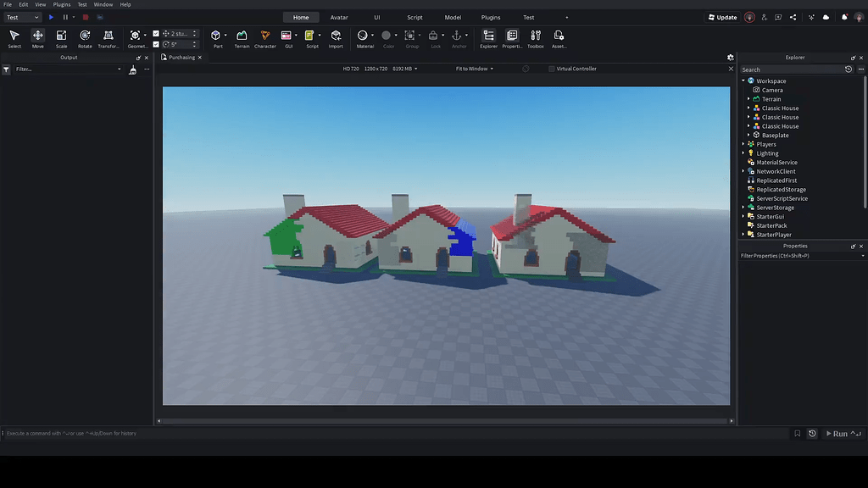Open the Window menu
Screen dimensions: 868x488
tap(103, 4)
